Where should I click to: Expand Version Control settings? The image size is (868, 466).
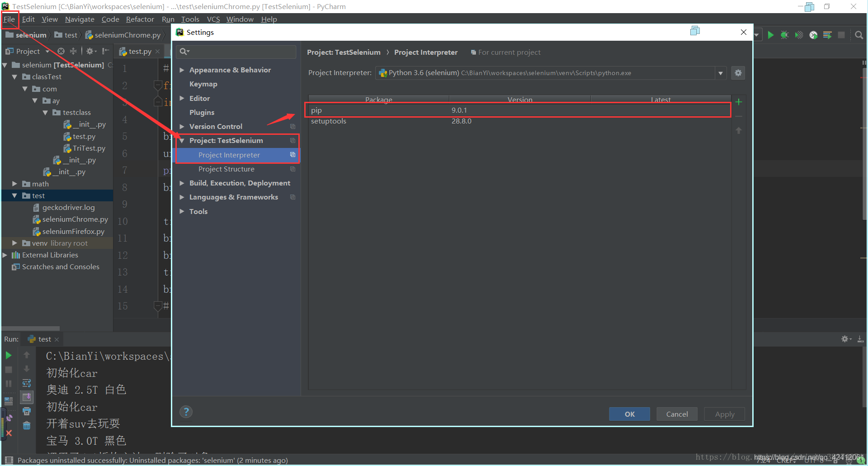tap(182, 126)
